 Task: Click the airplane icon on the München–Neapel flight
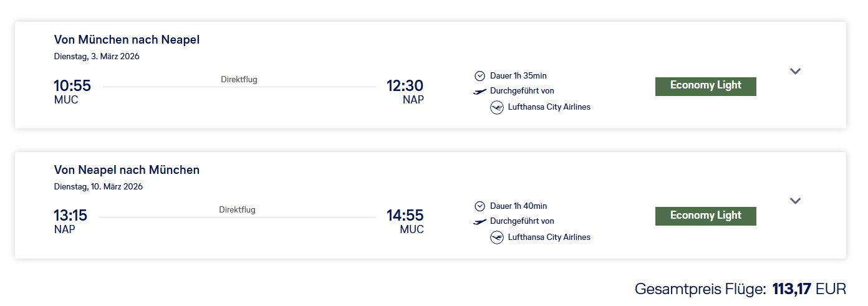[480, 92]
